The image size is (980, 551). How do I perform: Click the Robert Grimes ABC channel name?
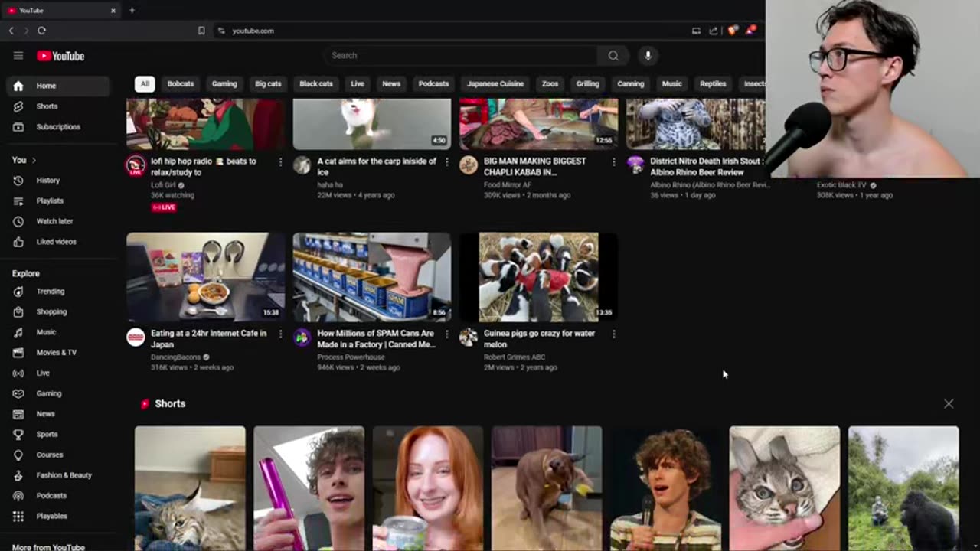pyautogui.click(x=514, y=357)
